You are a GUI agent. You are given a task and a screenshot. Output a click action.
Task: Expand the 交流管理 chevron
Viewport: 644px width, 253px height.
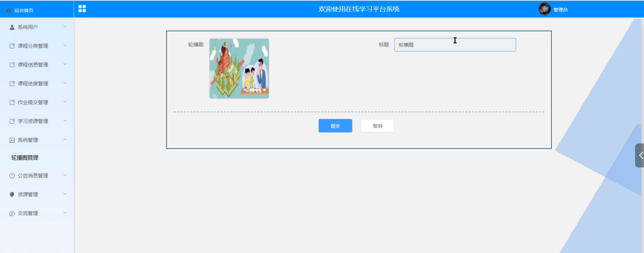click(65, 213)
